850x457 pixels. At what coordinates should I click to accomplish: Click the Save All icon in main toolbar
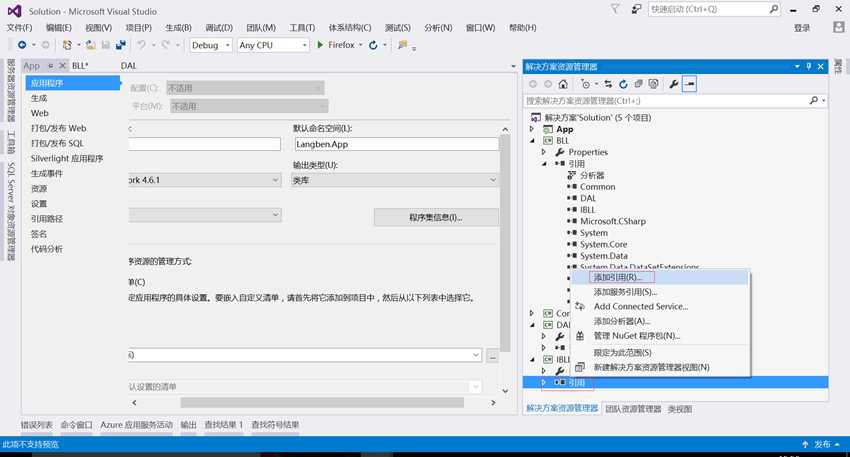pyautogui.click(x=121, y=45)
